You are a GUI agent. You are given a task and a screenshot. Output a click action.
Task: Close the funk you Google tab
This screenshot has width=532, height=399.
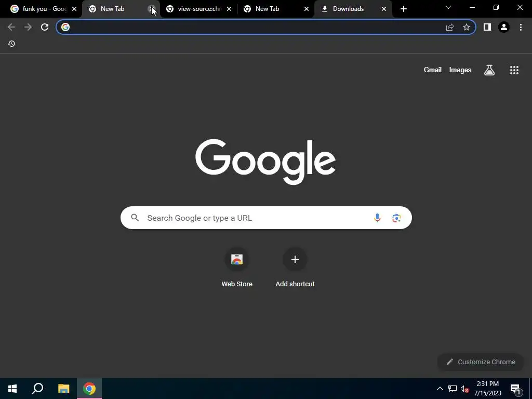74,9
